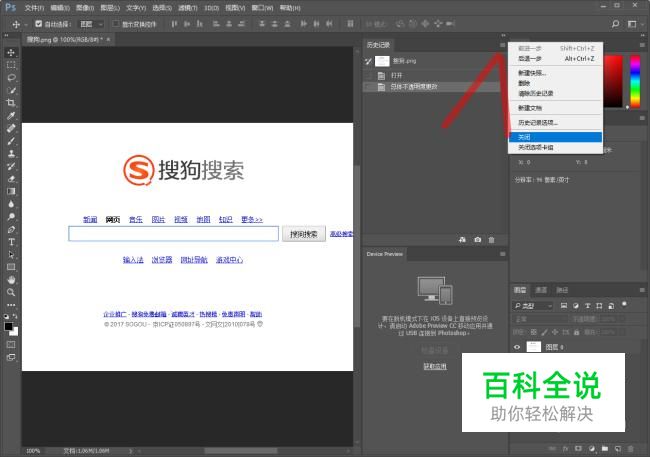The height and width of the screenshot is (457, 650).
Task: Choose 关闭 in the History flyout menu
Action: point(555,137)
